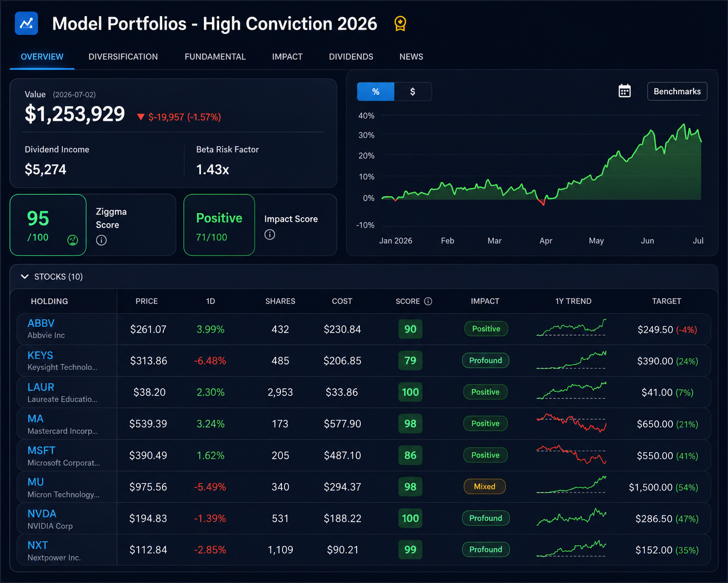Click the 95 /100 Ziggma score card
This screenshot has height=583, width=728.
[48, 225]
